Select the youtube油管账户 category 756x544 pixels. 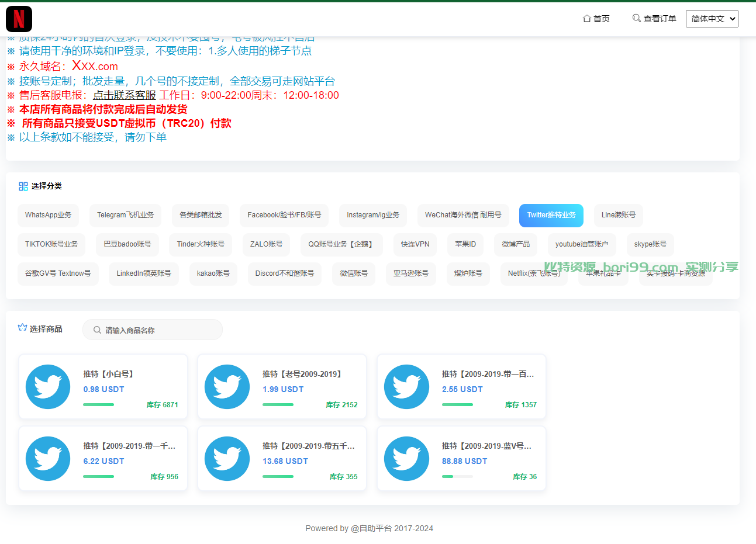point(582,244)
